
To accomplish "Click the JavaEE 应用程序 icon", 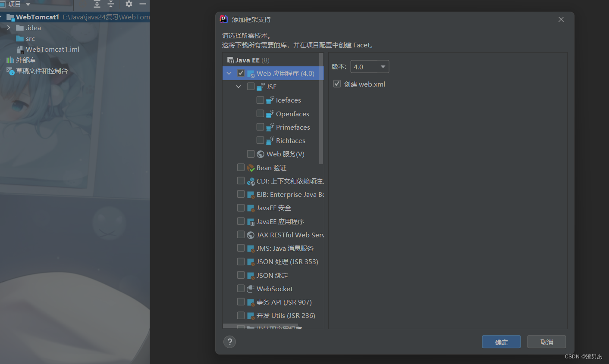I will (x=251, y=222).
